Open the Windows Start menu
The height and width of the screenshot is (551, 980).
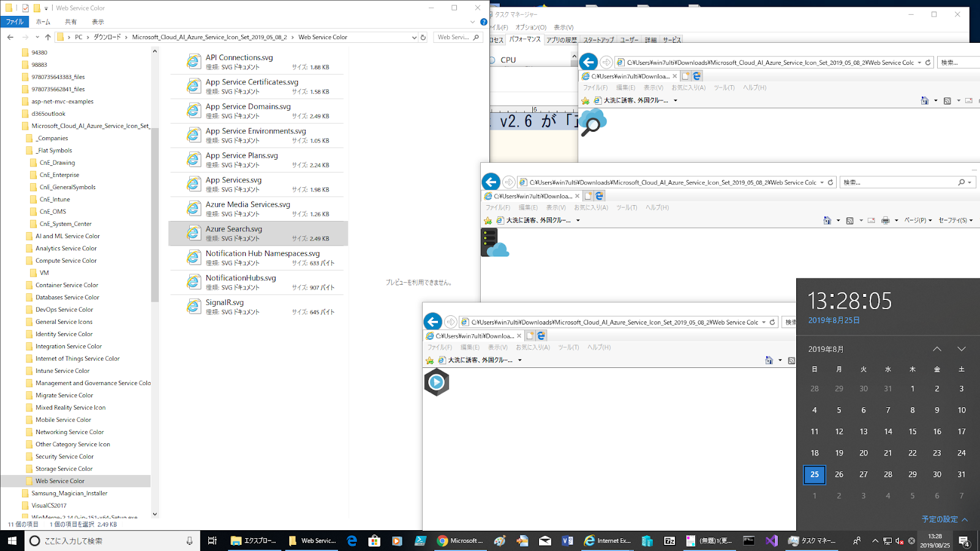[12, 541]
